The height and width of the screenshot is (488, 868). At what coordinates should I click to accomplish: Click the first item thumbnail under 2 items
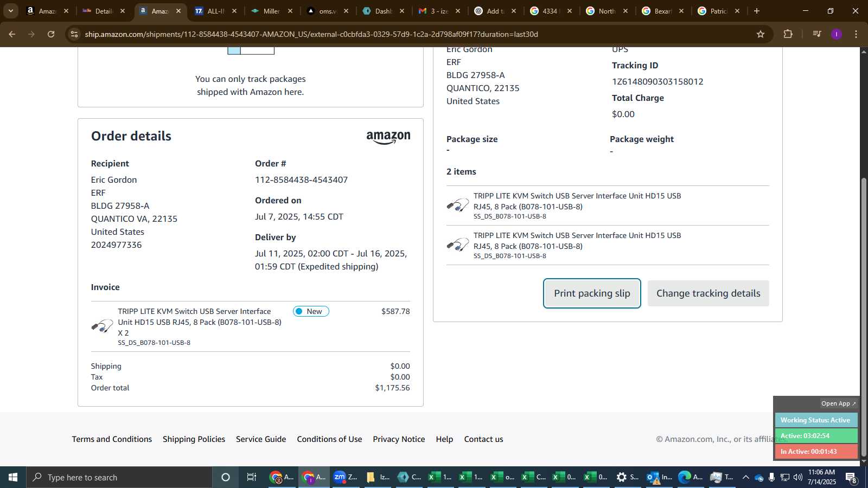pos(457,205)
